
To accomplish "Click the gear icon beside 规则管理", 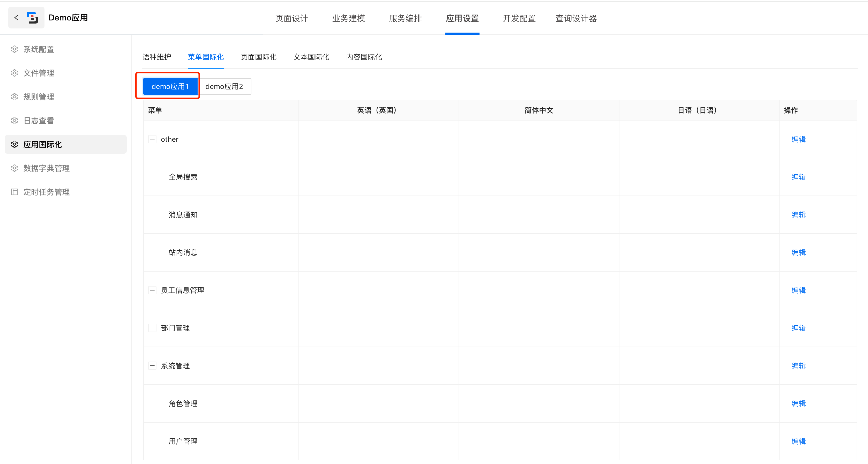I will tap(14, 97).
